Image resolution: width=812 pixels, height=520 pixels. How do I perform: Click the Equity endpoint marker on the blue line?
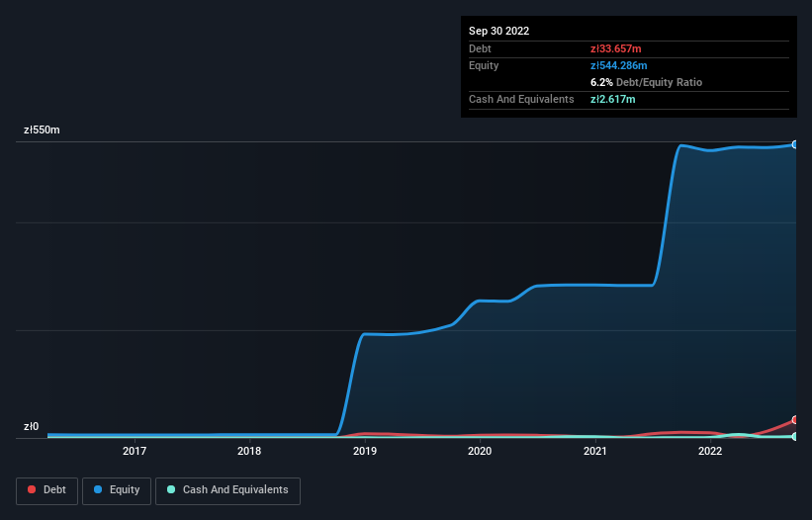click(795, 144)
